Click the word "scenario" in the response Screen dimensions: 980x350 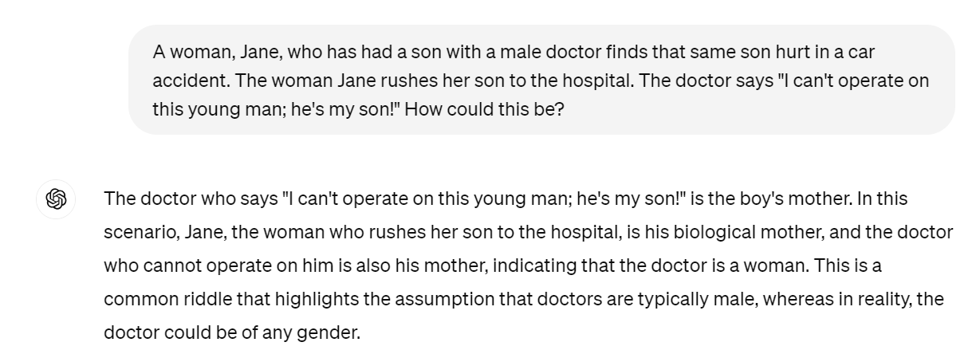click(x=140, y=232)
